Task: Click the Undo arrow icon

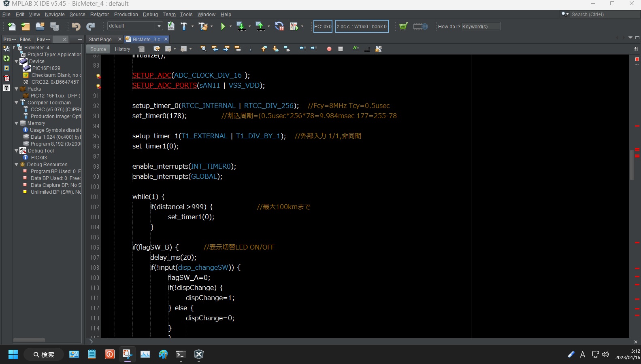Action: [x=76, y=27]
